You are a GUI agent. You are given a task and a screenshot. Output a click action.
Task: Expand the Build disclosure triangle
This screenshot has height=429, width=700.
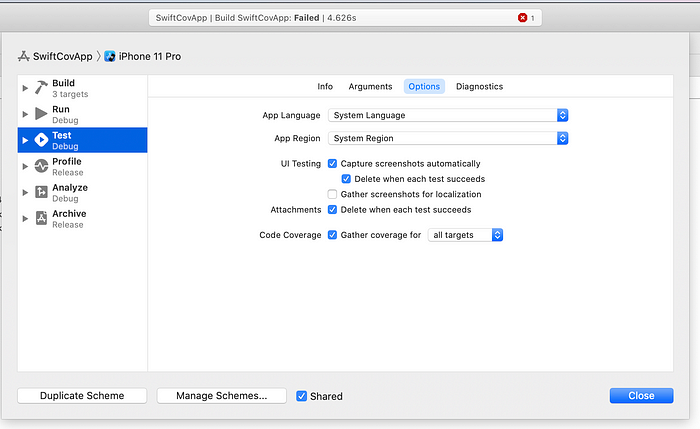pyautogui.click(x=25, y=88)
